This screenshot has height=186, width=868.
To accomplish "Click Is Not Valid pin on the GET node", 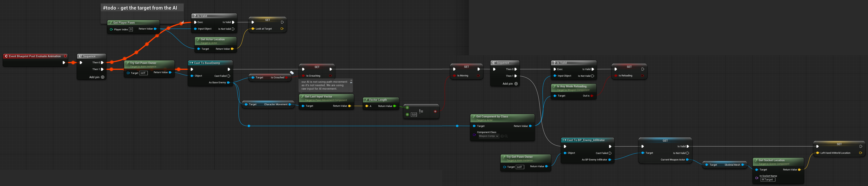I will point(688,153).
